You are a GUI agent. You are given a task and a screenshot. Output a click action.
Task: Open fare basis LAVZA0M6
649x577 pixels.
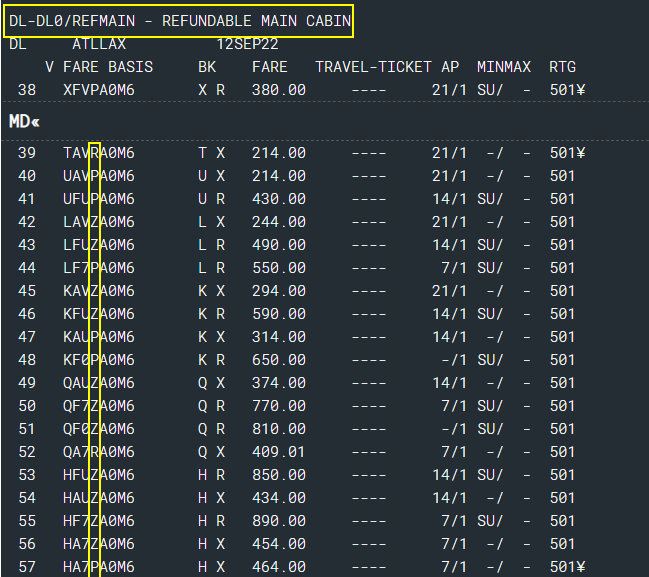pos(98,222)
